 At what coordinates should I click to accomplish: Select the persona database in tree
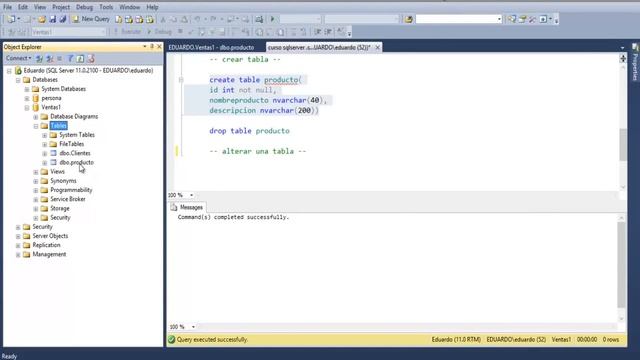51,98
